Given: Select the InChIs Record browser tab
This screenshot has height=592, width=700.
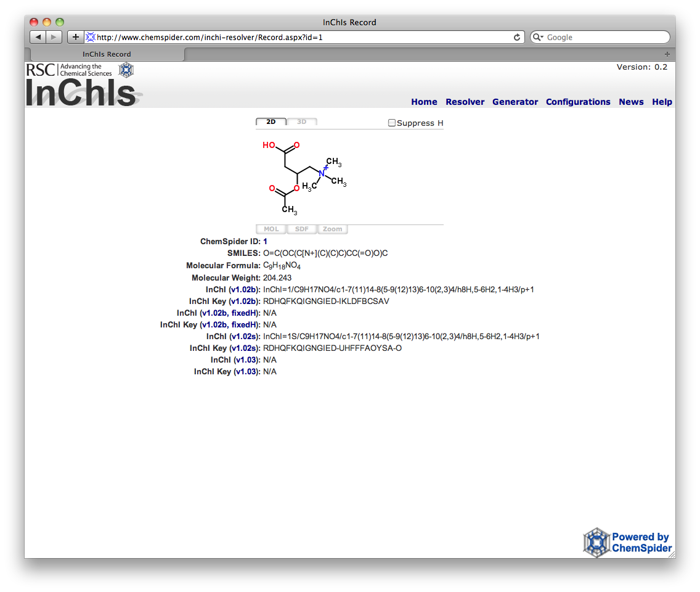Looking at the screenshot, I should [x=107, y=54].
